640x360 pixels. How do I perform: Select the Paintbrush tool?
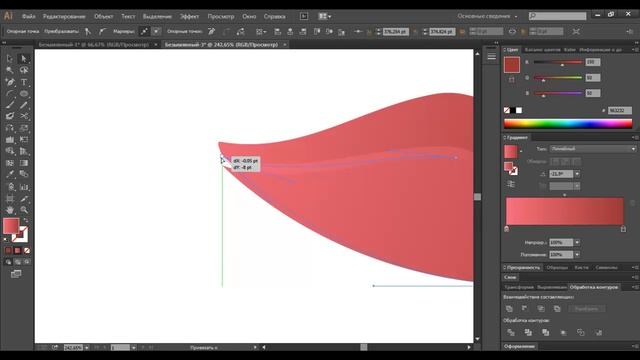(x=10, y=105)
